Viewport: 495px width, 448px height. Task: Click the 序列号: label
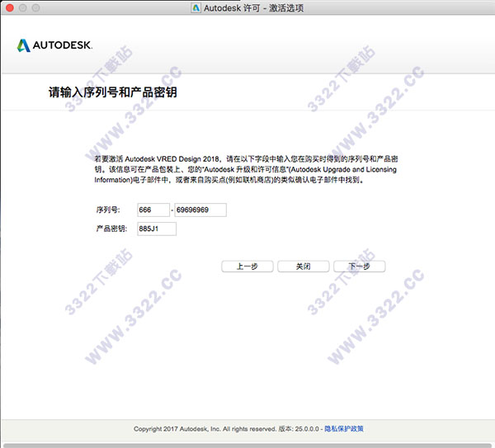[x=108, y=210]
